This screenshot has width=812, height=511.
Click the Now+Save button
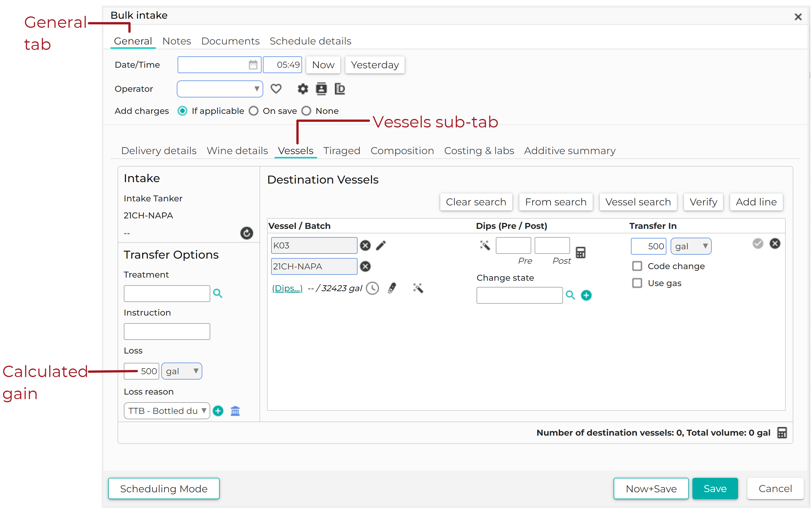click(x=651, y=488)
